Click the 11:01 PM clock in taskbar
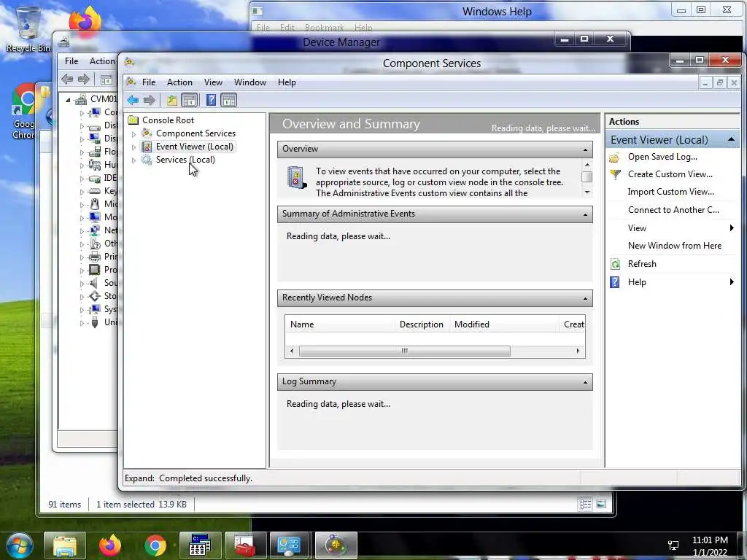Image resolution: width=747 pixels, height=560 pixels. [x=710, y=540]
